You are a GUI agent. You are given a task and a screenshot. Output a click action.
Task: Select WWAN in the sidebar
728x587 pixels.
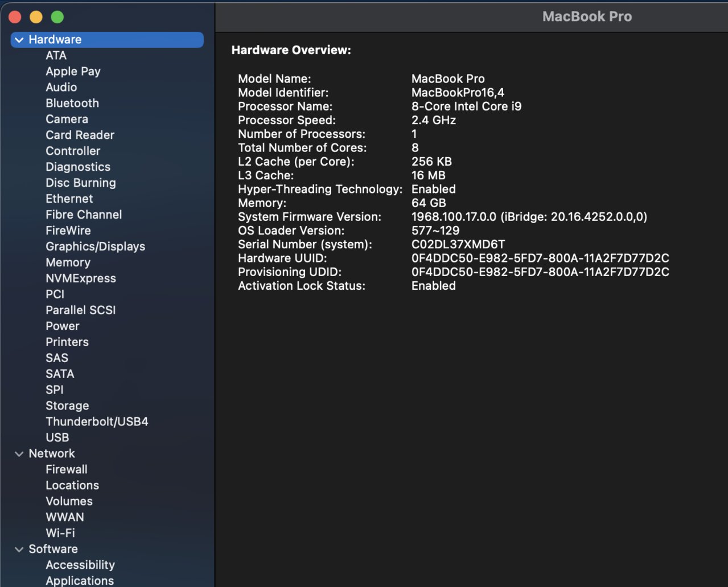click(x=65, y=518)
